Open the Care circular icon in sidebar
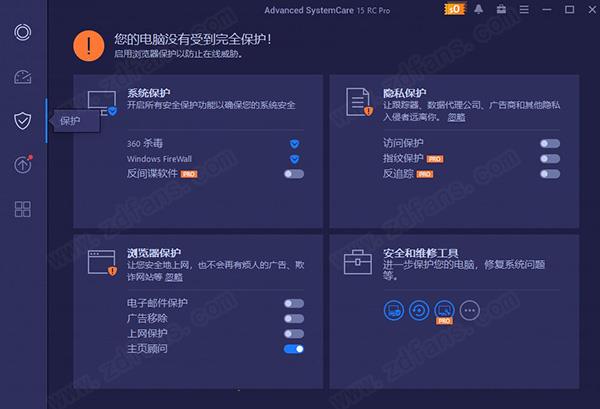The image size is (600, 409). [x=23, y=32]
